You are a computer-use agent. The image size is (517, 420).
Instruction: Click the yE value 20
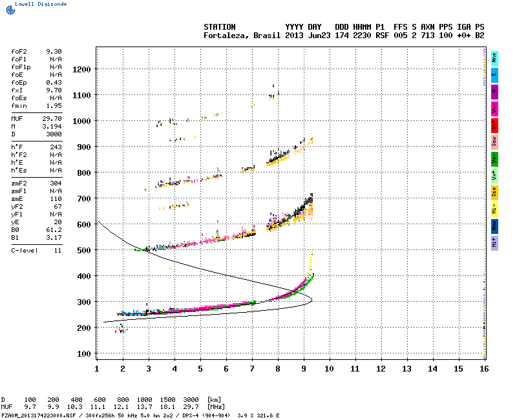[58, 222]
